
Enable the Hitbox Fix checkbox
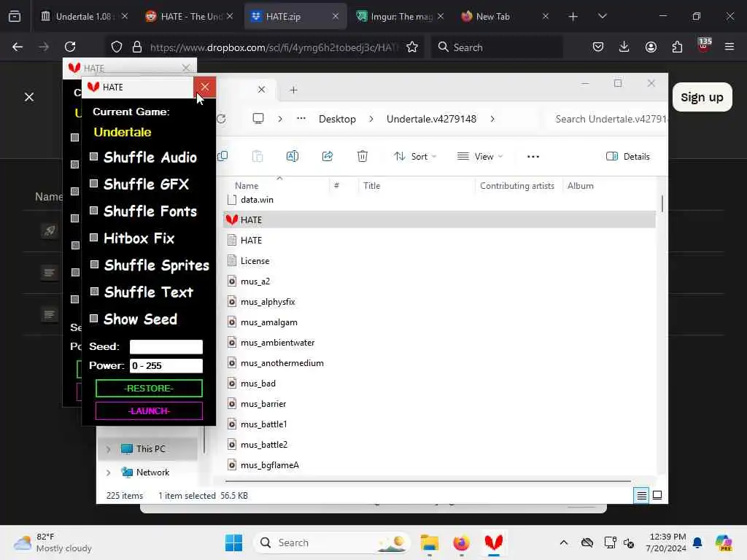[94, 237]
